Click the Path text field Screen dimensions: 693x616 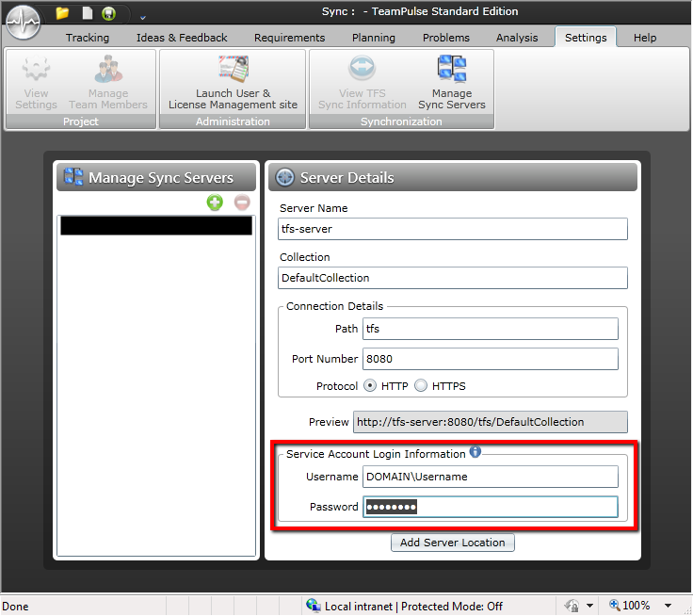point(491,329)
